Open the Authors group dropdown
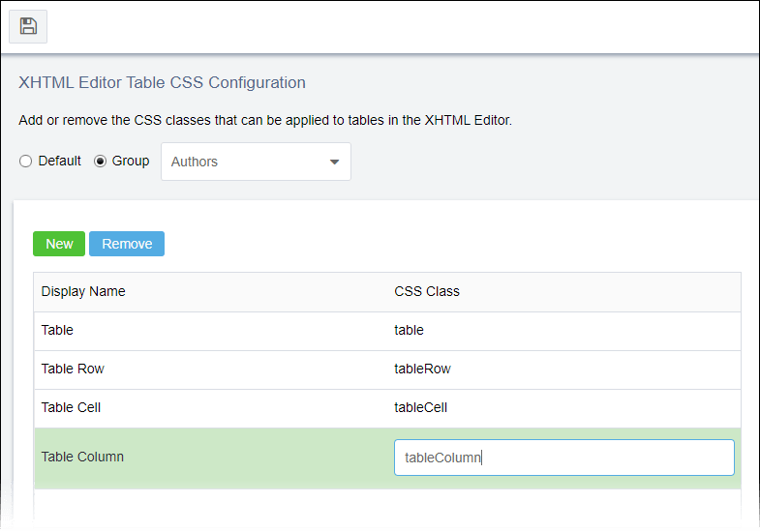Viewport: 760px width, 532px height. coord(256,162)
